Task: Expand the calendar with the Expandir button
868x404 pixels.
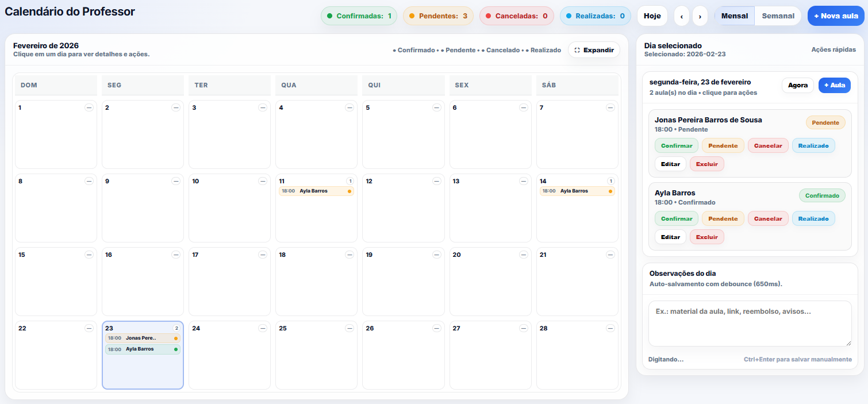Action: [x=593, y=50]
